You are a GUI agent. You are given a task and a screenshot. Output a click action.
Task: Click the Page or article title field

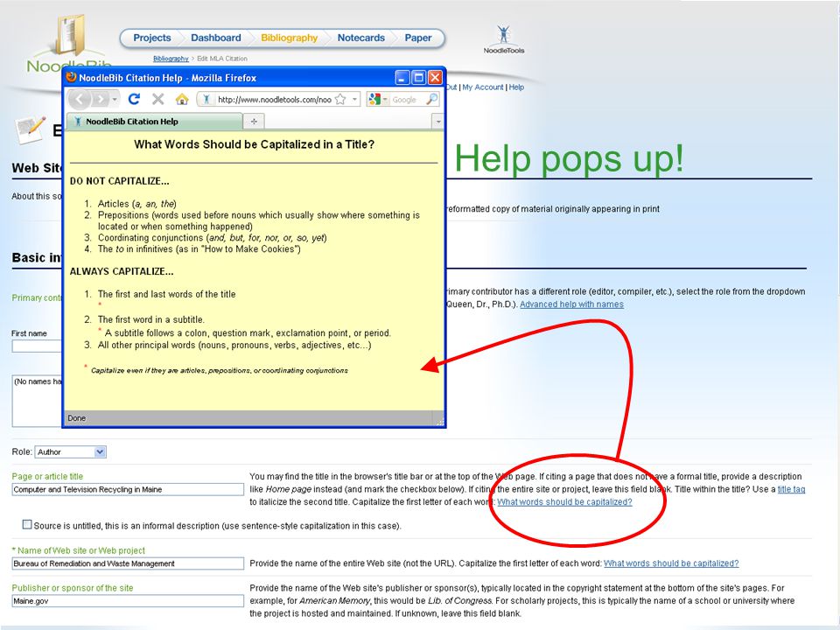128,489
